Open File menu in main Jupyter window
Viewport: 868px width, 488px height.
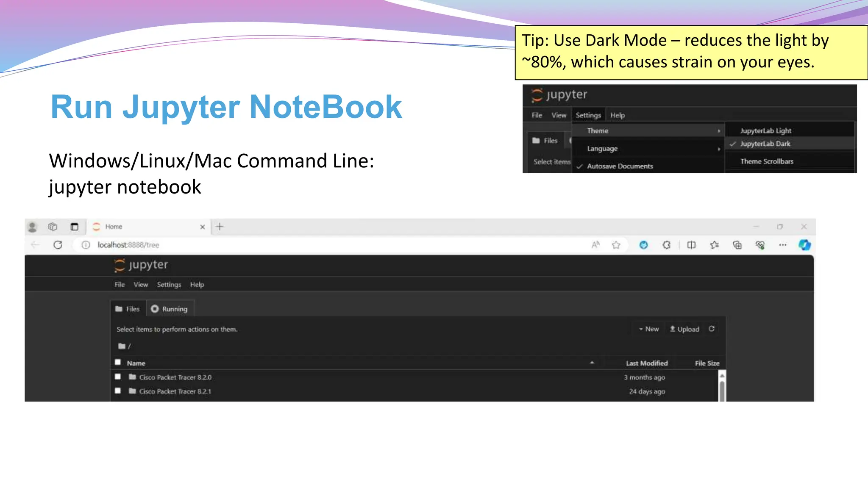120,285
